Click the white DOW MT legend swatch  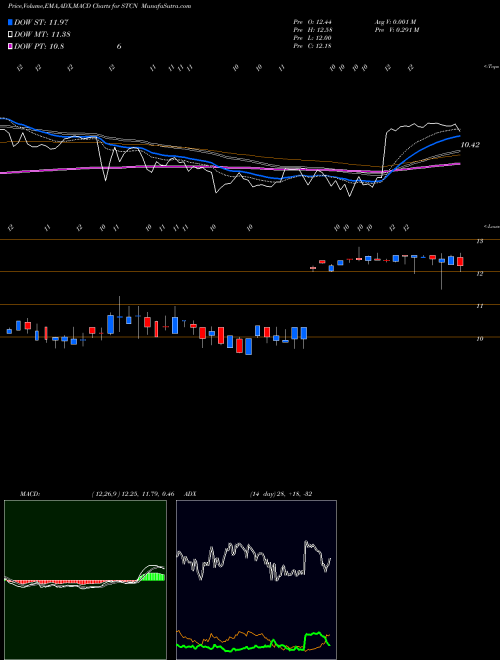(x=10, y=35)
